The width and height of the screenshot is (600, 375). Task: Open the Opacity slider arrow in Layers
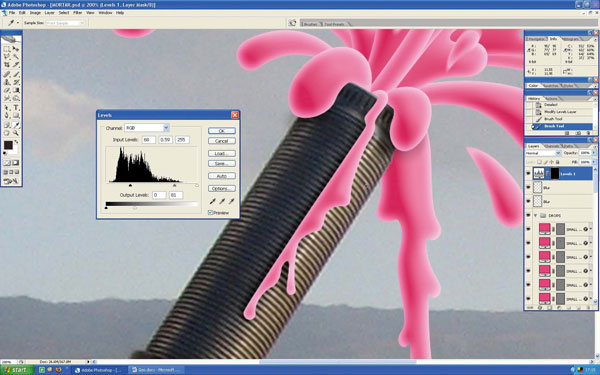coord(594,153)
